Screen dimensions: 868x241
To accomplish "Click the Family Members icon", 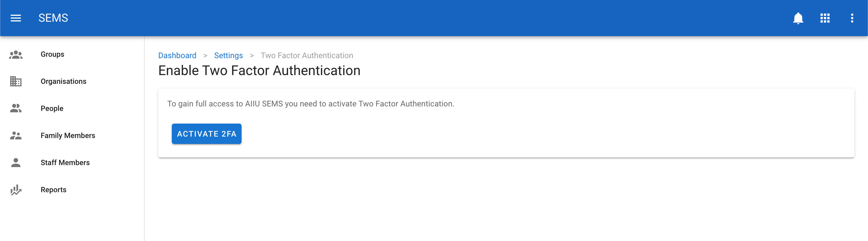I will (x=16, y=136).
